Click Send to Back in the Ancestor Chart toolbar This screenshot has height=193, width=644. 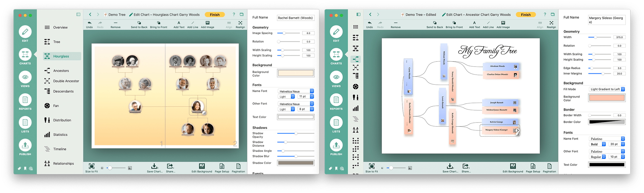tap(435, 25)
